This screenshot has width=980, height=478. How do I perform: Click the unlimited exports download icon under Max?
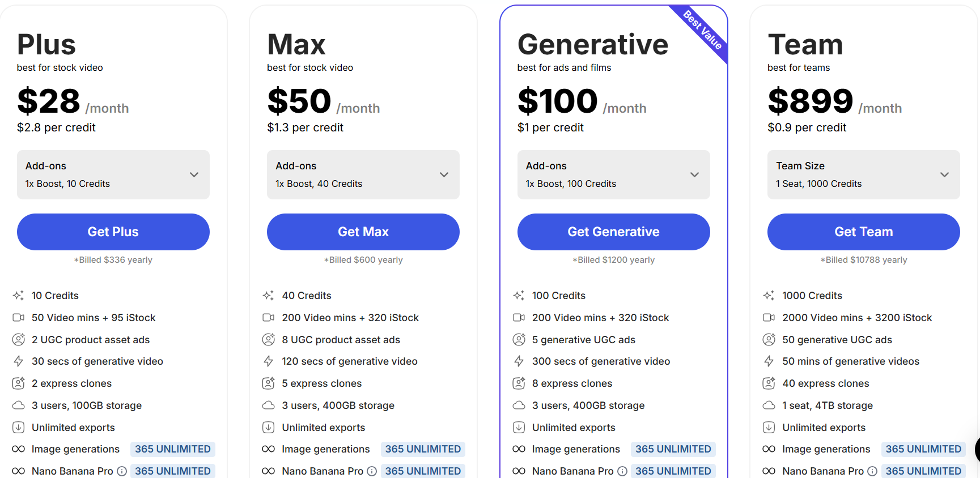point(269,427)
